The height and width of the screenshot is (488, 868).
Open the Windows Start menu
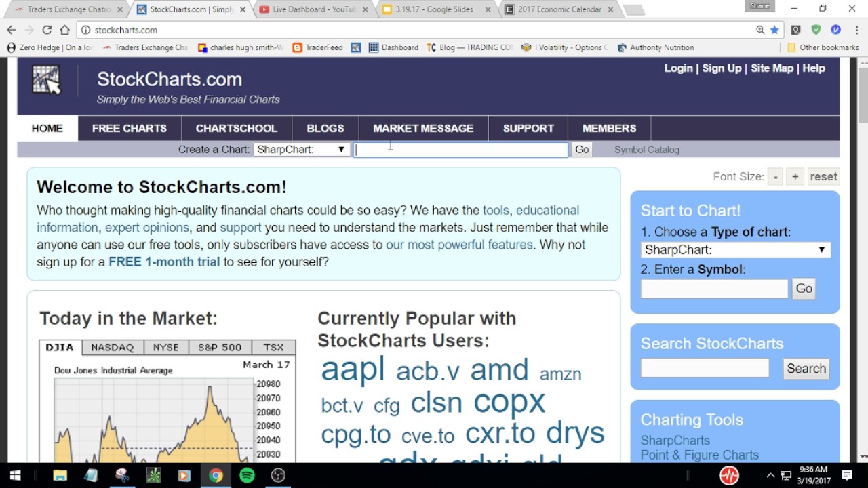pyautogui.click(x=15, y=475)
